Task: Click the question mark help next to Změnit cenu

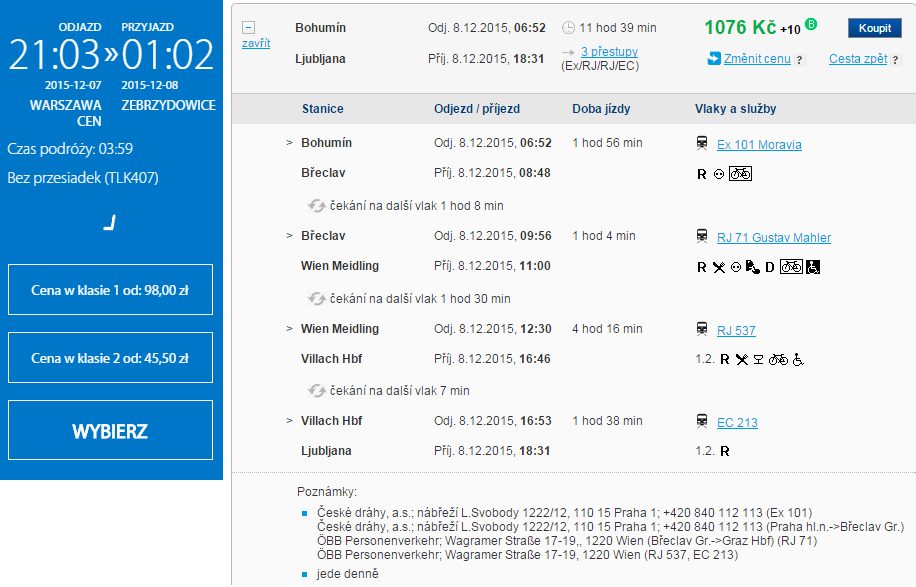Action: click(800, 60)
